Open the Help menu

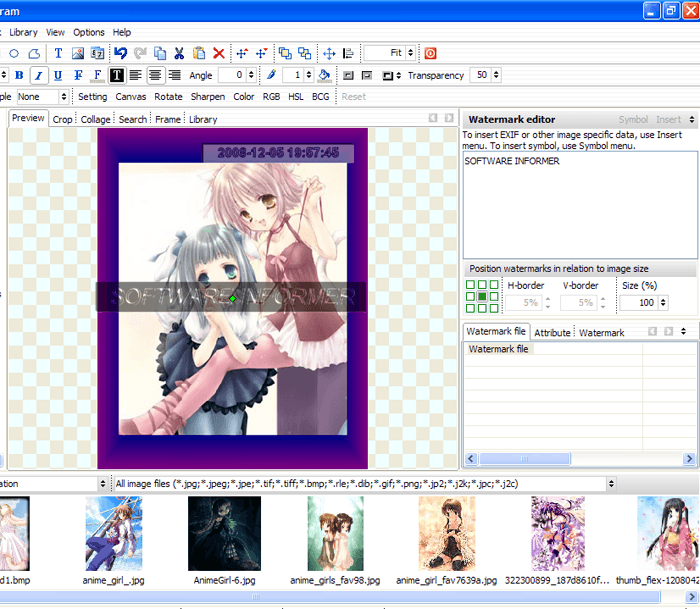point(121,33)
